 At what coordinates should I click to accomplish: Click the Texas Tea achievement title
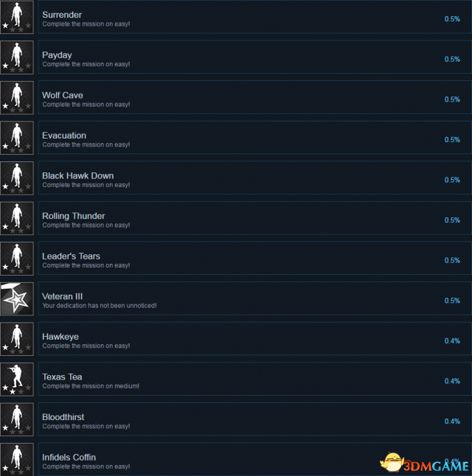[x=62, y=377]
